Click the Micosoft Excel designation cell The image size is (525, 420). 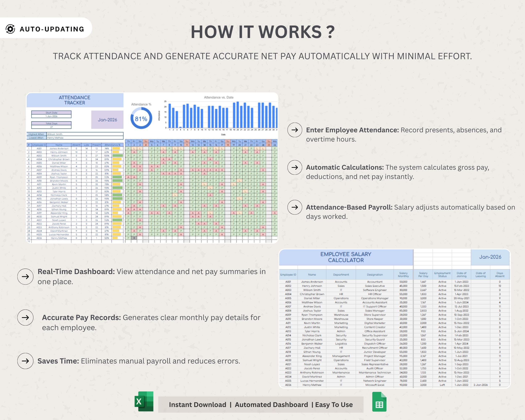click(375, 385)
